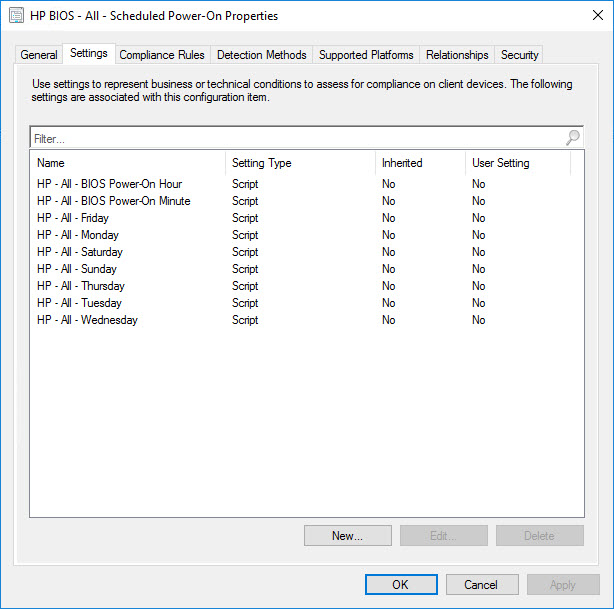The width and height of the screenshot is (614, 609).
Task: Open the Detection Methods tab
Action: click(x=261, y=55)
